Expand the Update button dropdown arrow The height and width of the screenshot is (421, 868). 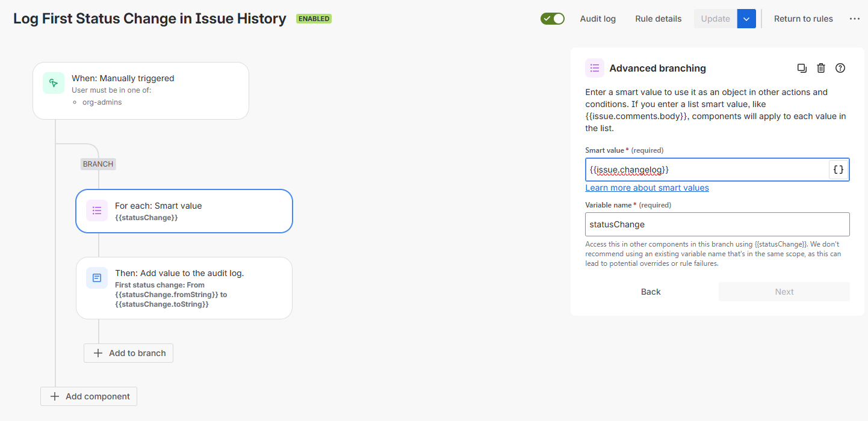pyautogui.click(x=746, y=19)
